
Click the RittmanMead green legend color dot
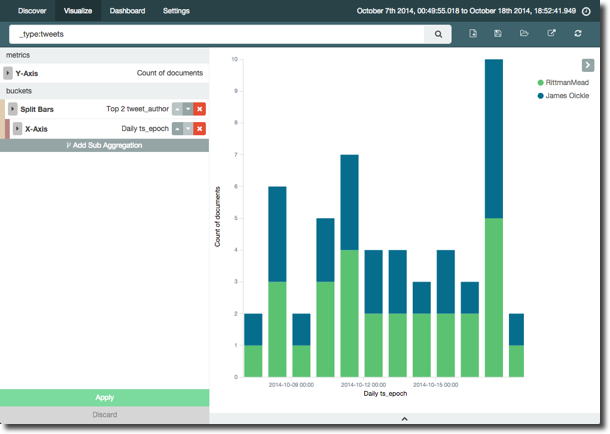(x=541, y=83)
